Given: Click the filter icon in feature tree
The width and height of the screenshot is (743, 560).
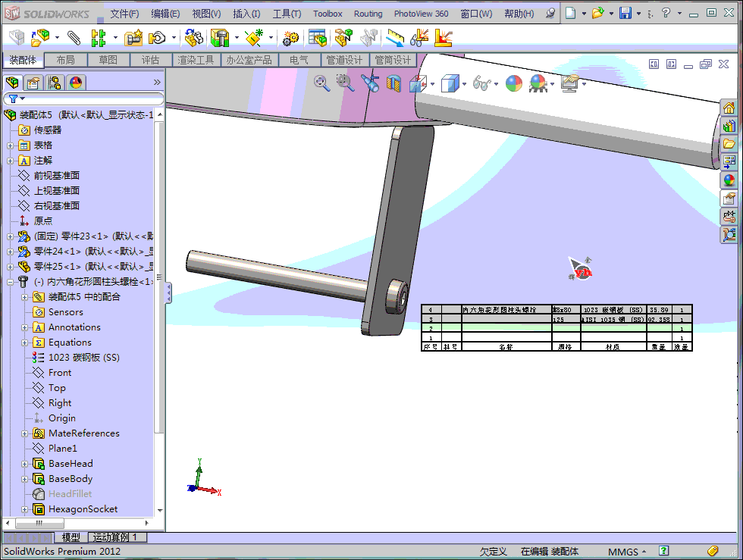Looking at the screenshot, I should (x=14, y=99).
